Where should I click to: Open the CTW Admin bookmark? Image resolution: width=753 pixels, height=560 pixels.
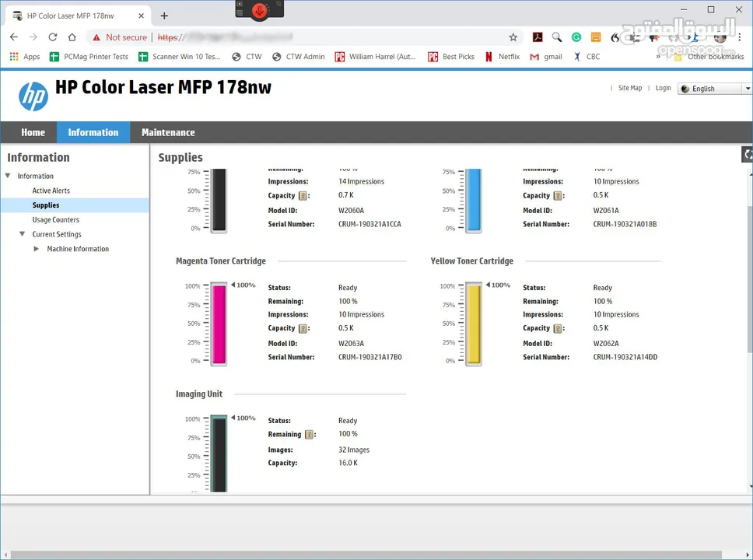(x=298, y=57)
